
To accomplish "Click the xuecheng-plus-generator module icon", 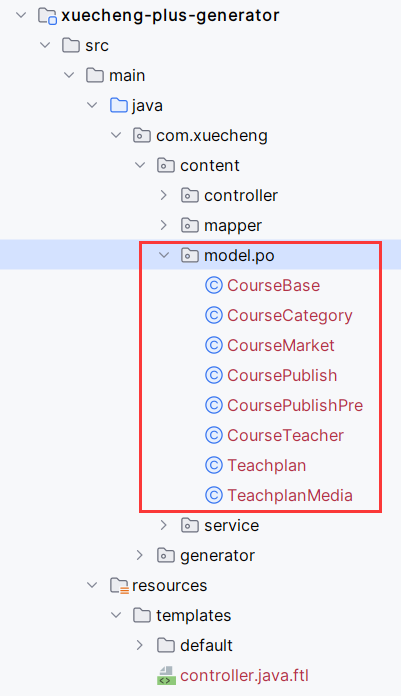I will [47, 16].
